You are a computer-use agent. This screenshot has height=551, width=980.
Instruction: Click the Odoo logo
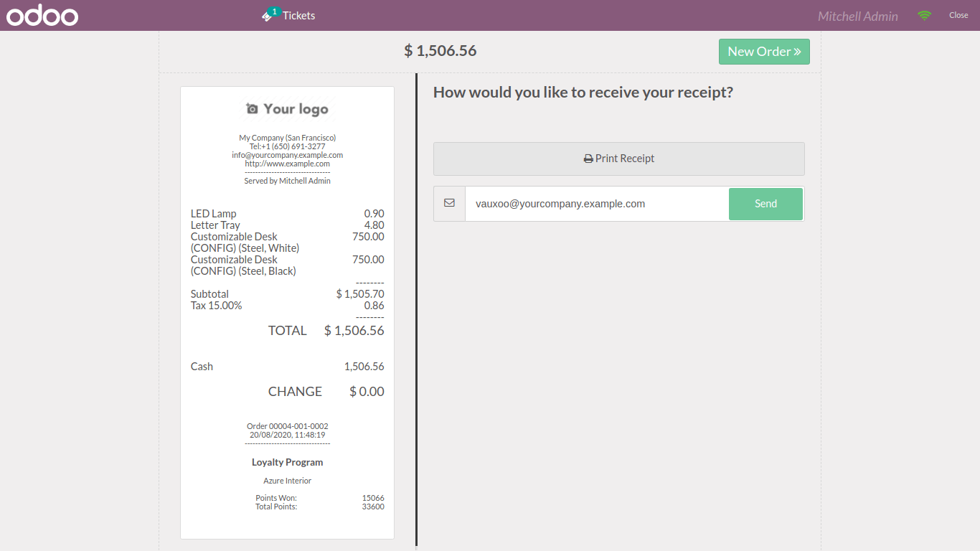42,15
